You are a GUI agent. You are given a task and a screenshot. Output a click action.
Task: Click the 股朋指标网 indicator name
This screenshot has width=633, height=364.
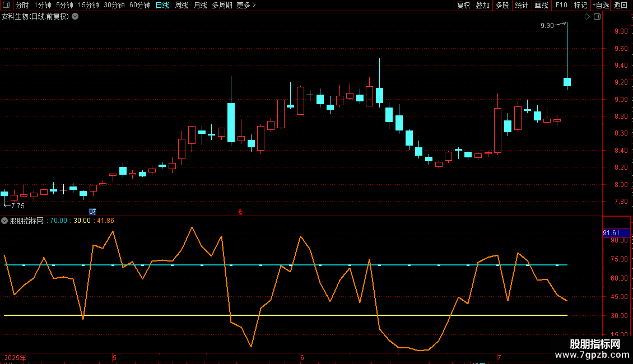click(x=27, y=221)
